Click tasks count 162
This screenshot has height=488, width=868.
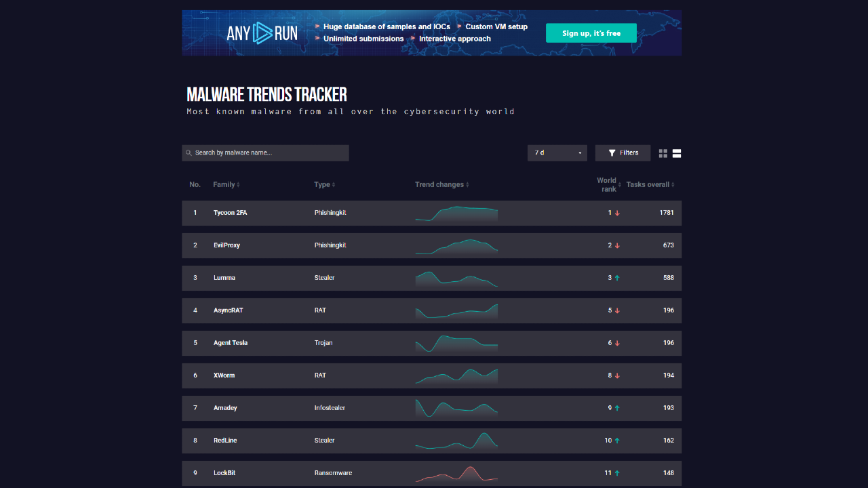[669, 441]
